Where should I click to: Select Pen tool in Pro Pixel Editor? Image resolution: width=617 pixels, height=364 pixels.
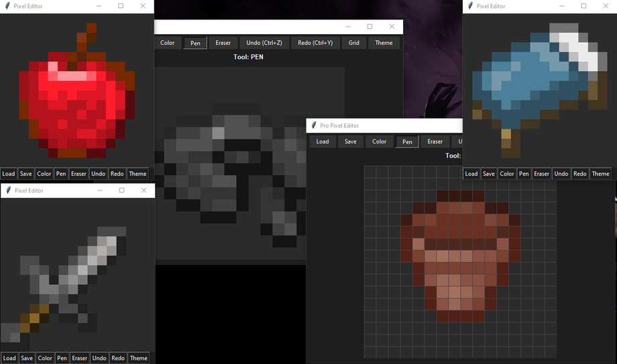407,142
